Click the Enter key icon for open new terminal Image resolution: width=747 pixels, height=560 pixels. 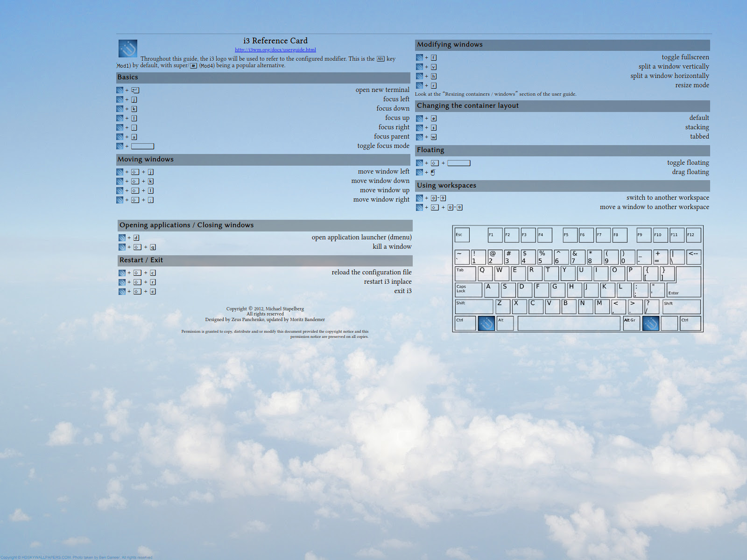click(x=135, y=90)
